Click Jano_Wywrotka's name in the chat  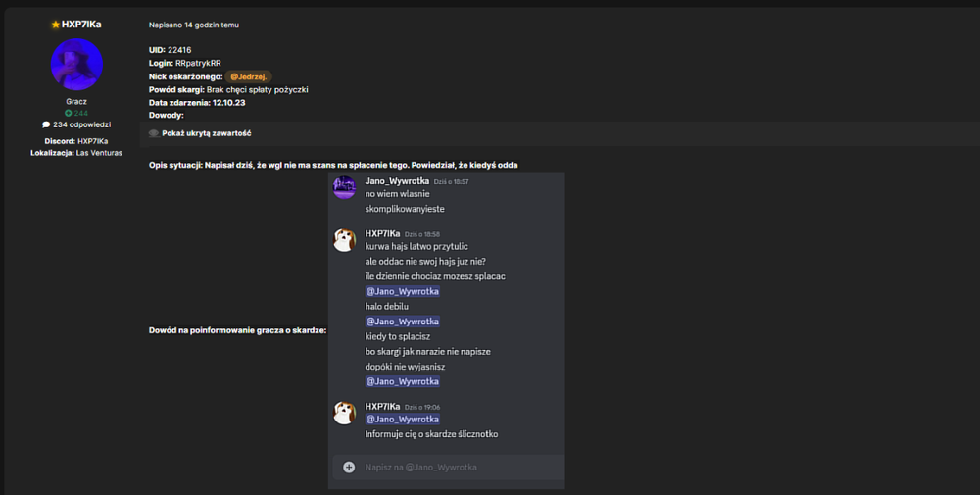397,181
